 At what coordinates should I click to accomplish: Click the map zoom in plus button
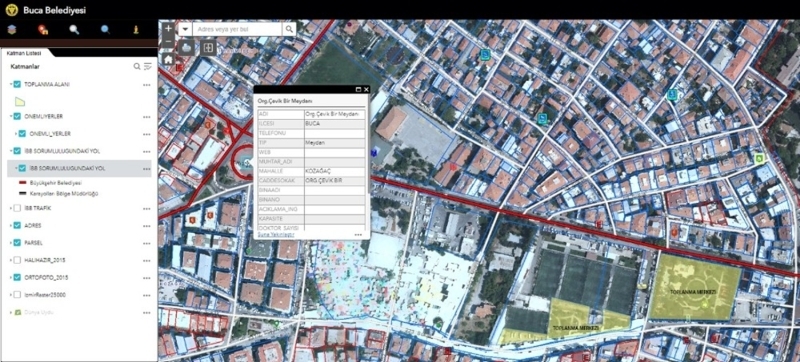pos(168,29)
